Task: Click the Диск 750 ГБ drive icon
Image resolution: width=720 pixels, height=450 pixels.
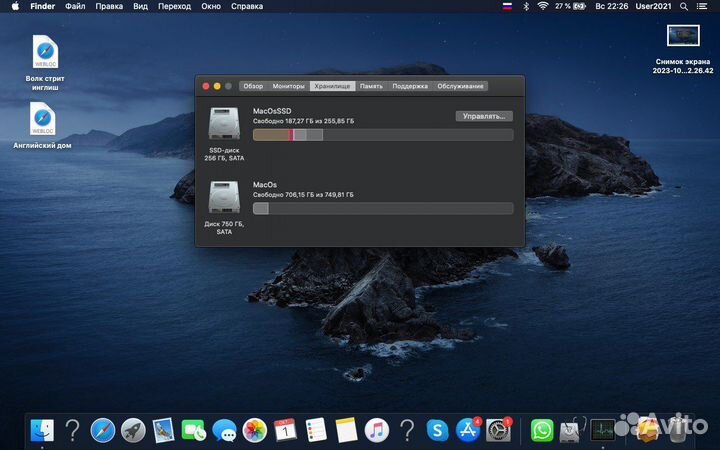Action: (x=224, y=197)
